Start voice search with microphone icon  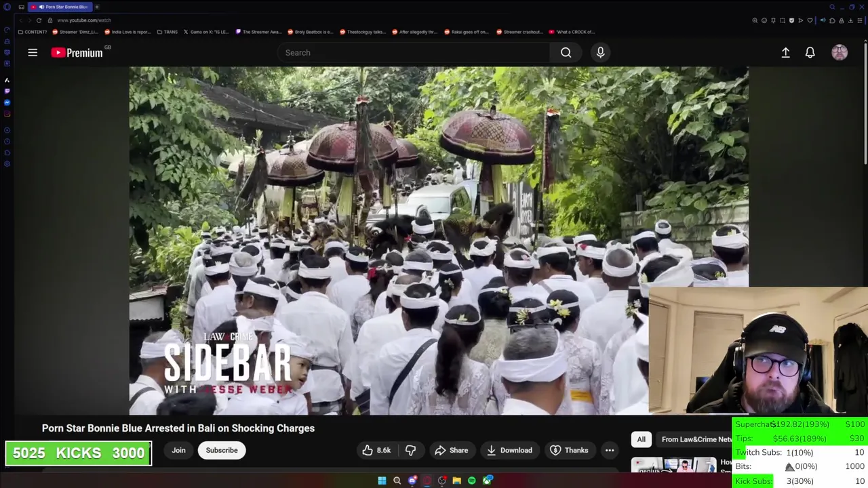[x=600, y=52]
